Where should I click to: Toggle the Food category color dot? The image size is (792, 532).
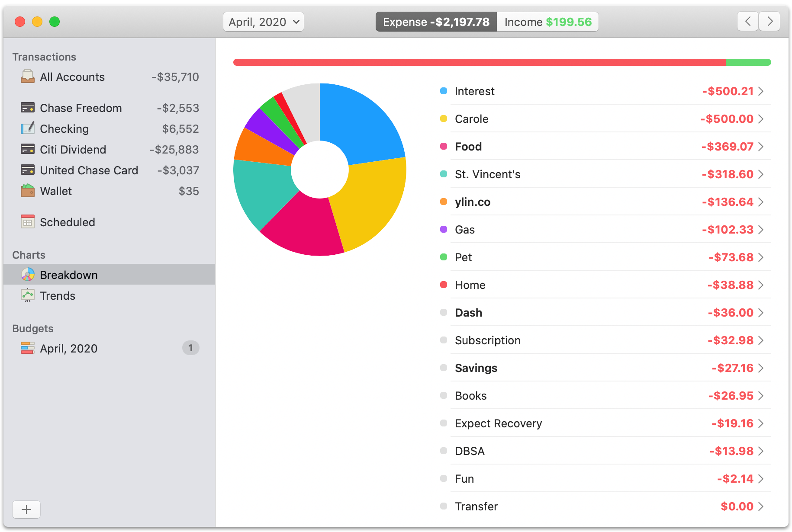click(443, 146)
